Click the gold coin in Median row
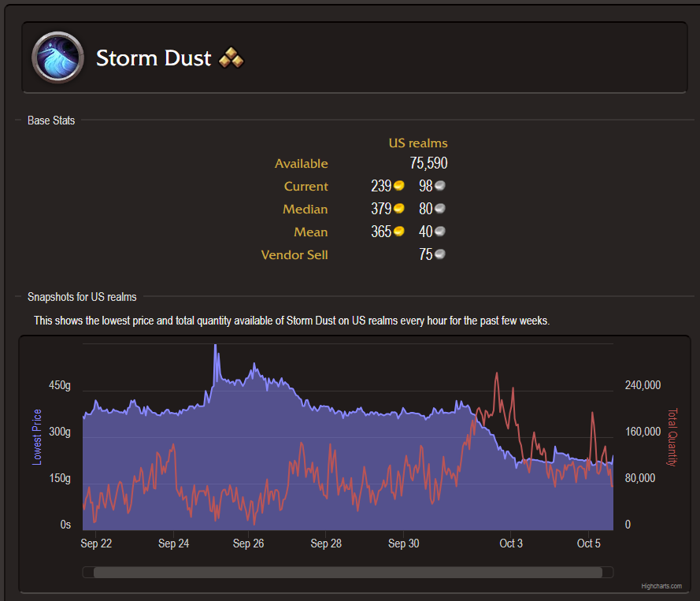 coord(399,209)
